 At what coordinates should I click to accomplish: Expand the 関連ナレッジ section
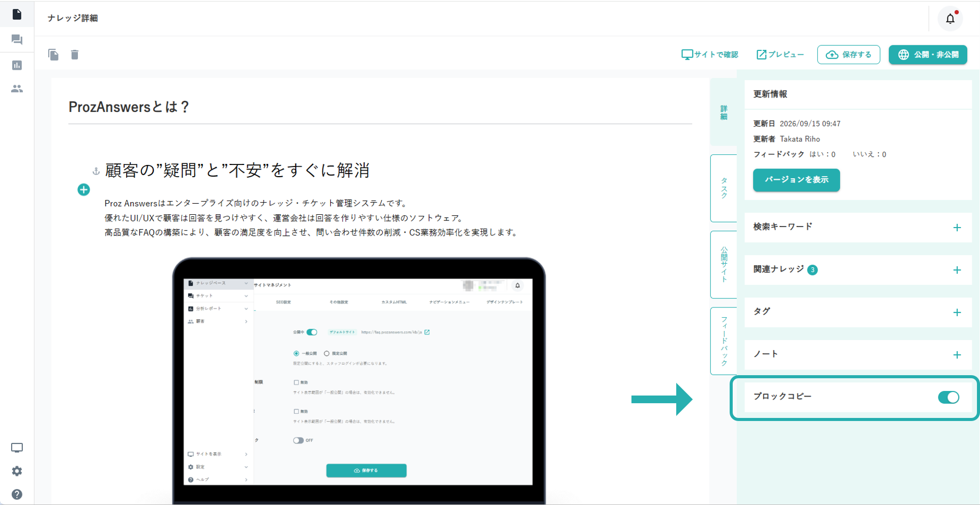[957, 270]
